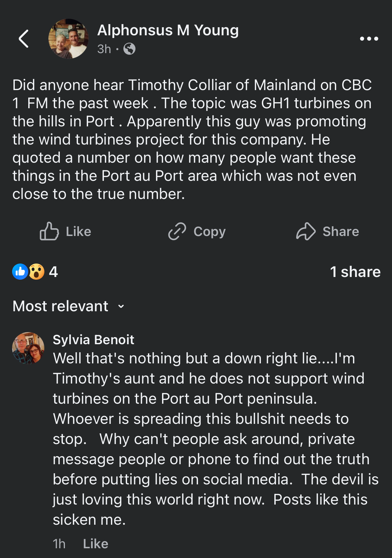The image size is (392, 558).
Task: View the 1 share count
Action: tap(355, 272)
